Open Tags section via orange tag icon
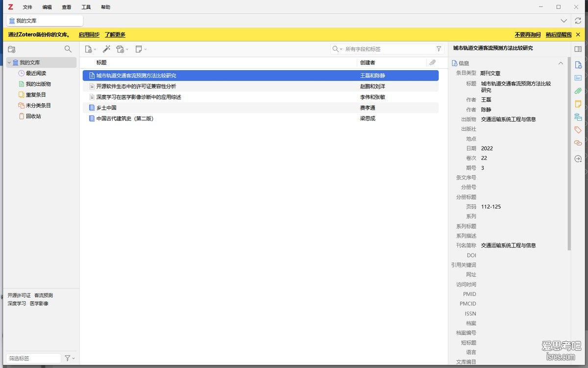 [x=578, y=130]
